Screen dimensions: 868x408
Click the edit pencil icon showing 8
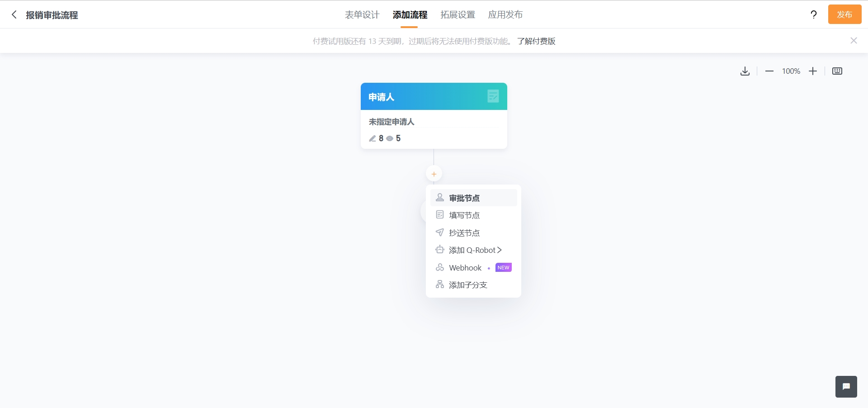coord(373,138)
